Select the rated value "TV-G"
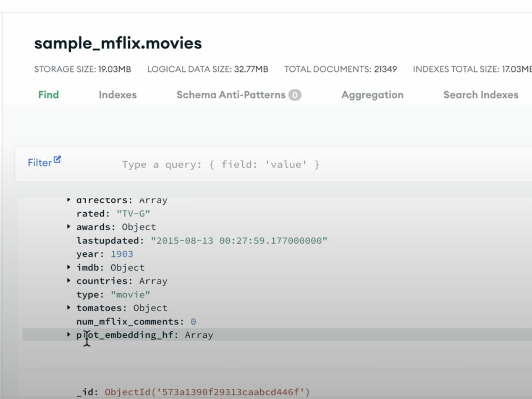 coord(133,213)
